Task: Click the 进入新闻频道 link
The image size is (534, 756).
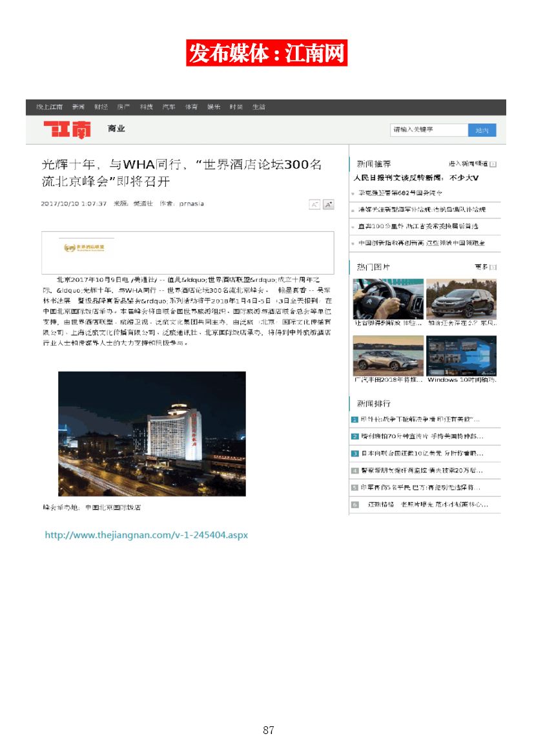Action: (468, 164)
